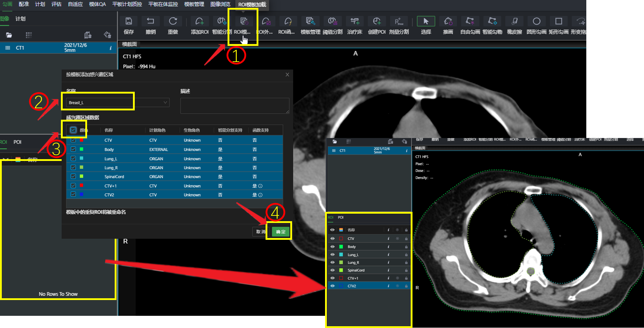
Task: Uncheck the Lung_L row checkbox
Action: click(73, 158)
